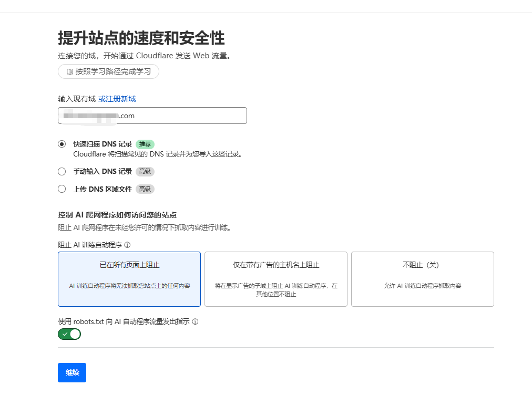The width and height of the screenshot is (532, 406).
Task: Click the green 推荐 badge
Action: [x=145, y=143]
